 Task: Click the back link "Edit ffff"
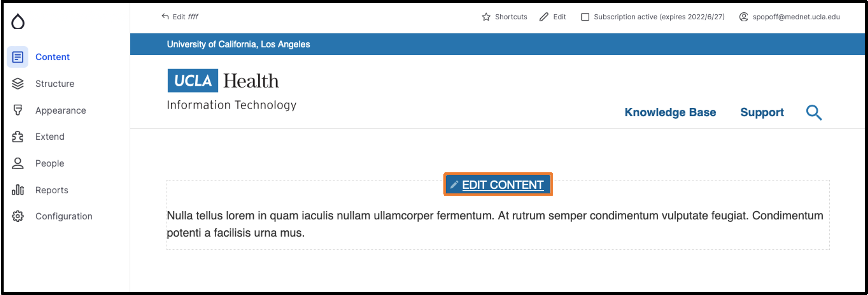[180, 17]
